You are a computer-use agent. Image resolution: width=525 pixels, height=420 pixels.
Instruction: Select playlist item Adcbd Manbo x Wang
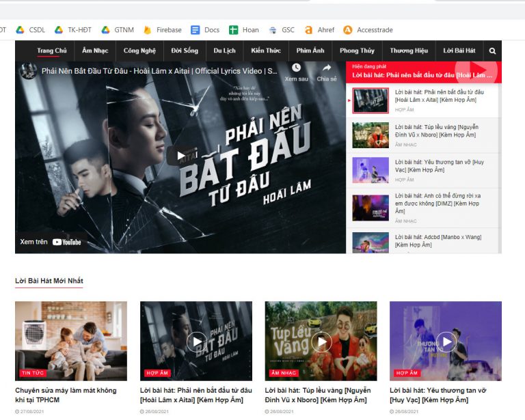(x=438, y=241)
